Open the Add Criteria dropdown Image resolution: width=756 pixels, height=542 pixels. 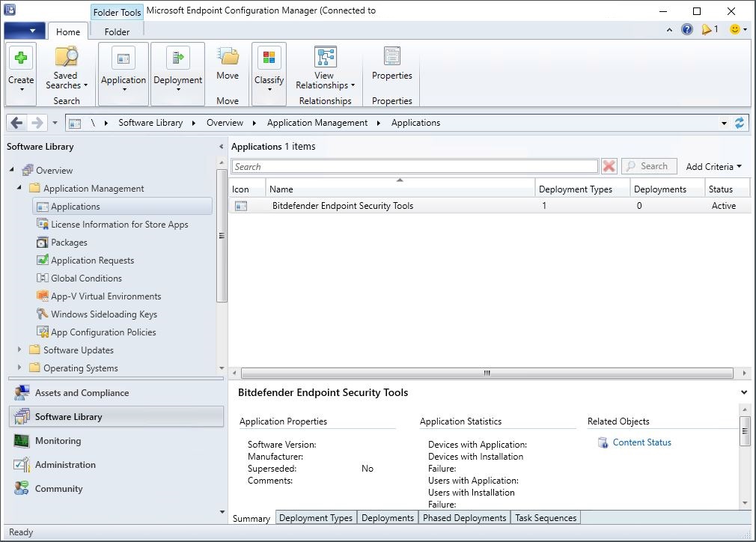click(x=712, y=165)
